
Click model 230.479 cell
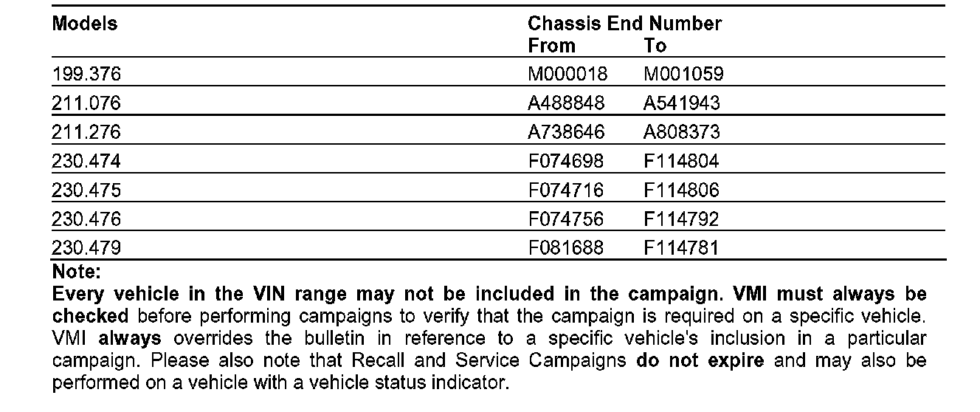pos(86,248)
